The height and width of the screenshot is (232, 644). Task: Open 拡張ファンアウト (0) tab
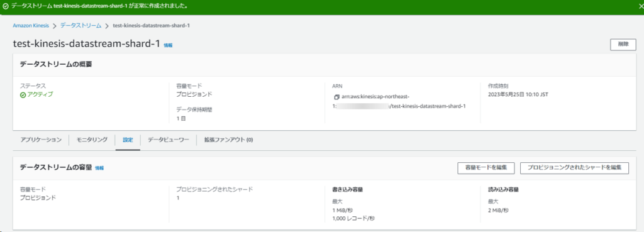click(x=228, y=140)
